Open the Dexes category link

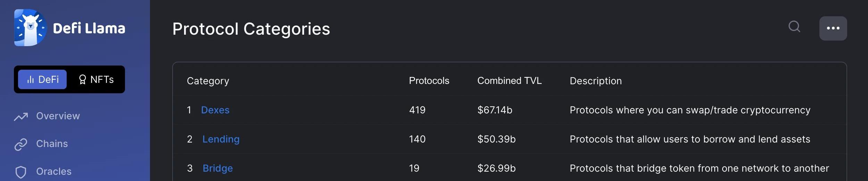[215, 110]
